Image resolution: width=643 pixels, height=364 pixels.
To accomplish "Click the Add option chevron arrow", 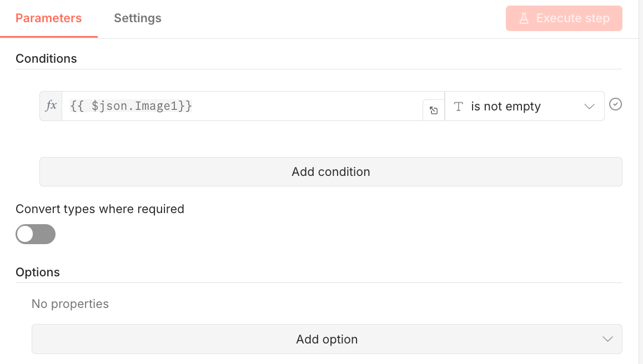I will [608, 339].
